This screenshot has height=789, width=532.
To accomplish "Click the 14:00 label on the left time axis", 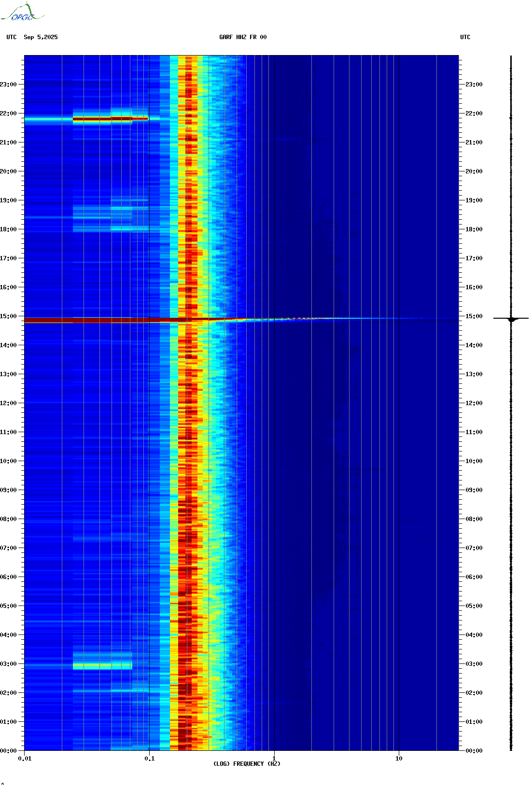I will [8, 345].
